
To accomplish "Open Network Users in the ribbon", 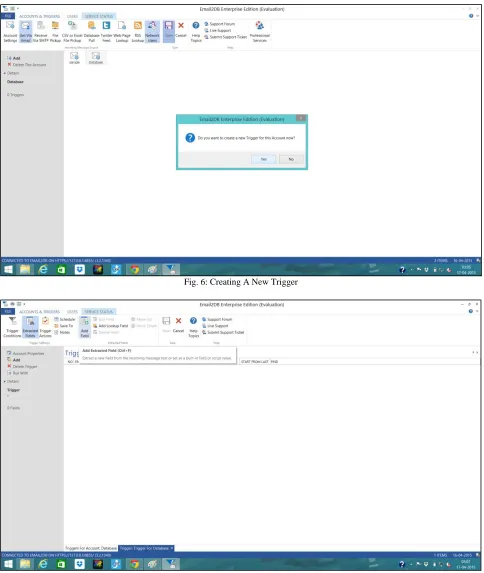I will (152, 32).
